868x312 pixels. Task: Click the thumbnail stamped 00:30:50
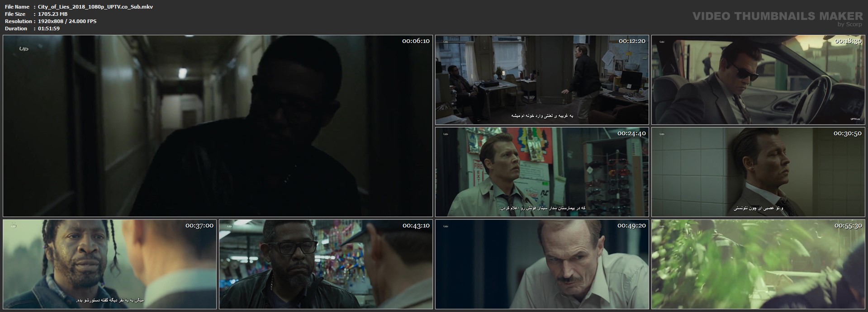tap(758, 172)
